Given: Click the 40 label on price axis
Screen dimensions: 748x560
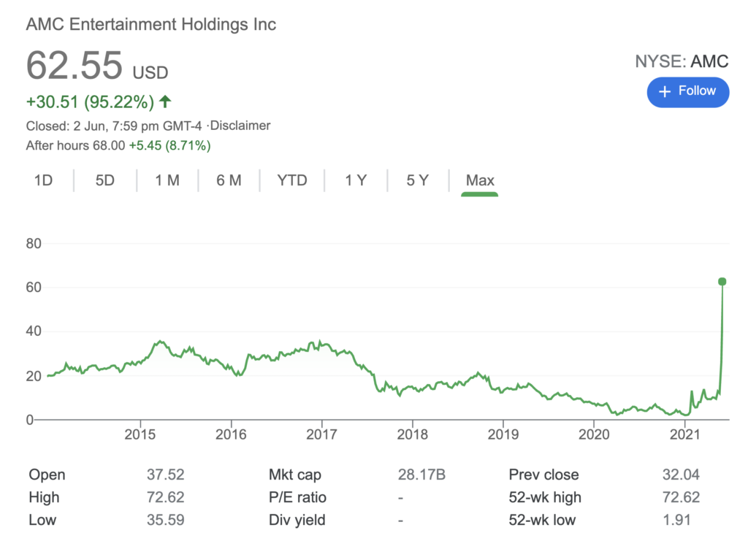Looking at the screenshot, I should pos(34,331).
